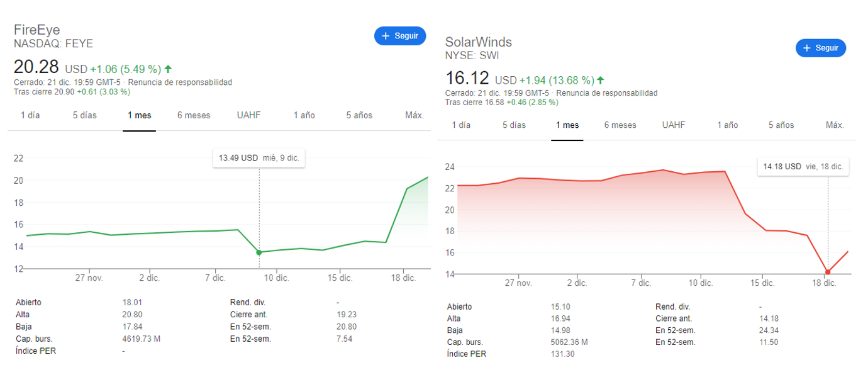Follow FireEye with the Seguir button
Screen dimensions: 868x372
tap(400, 36)
